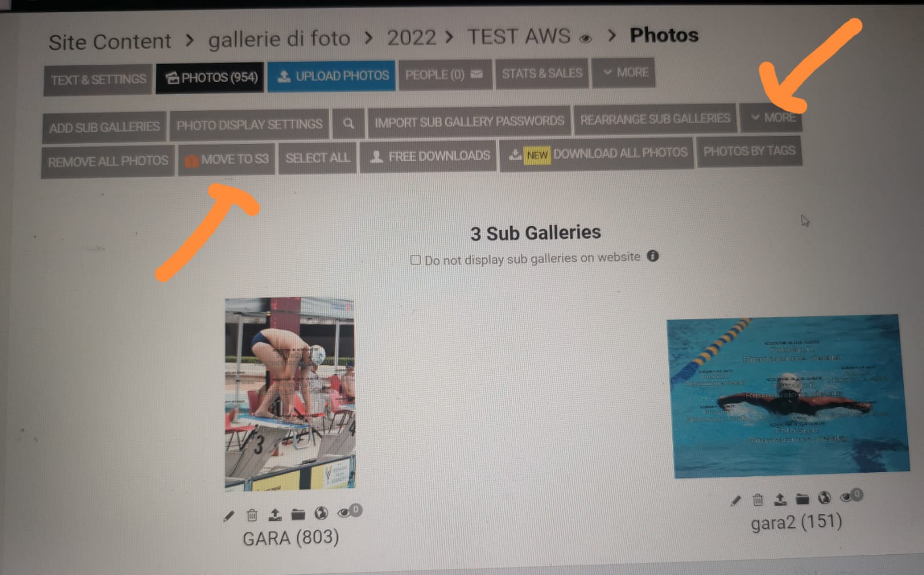Viewport: 924px width, 575px height.
Task: Toggle the eye visibility icon under gara2
Action: tap(847, 496)
